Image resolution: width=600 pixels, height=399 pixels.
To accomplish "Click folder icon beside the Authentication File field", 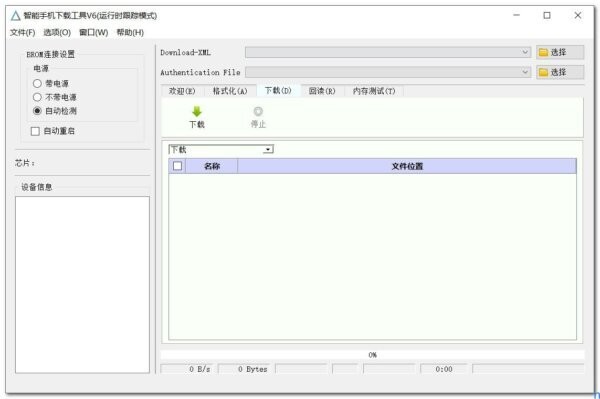I will coord(543,72).
